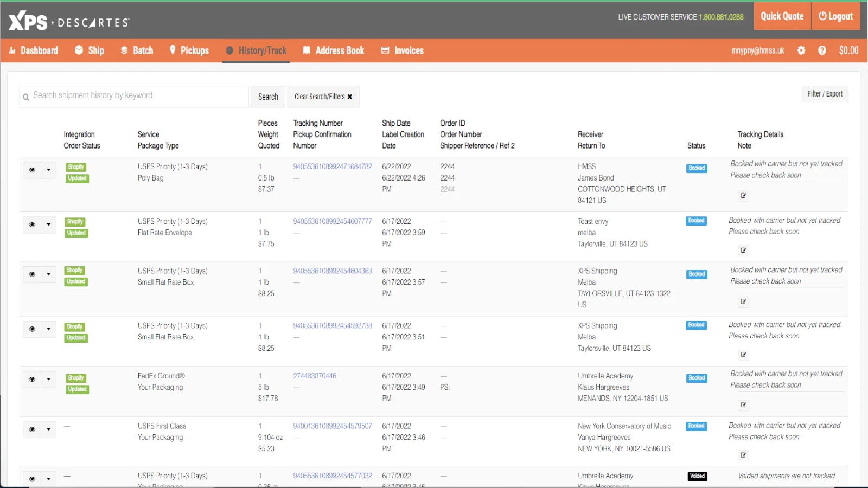This screenshot has width=868, height=488.
Task: Click the $0.00 account balance
Action: [848, 50]
